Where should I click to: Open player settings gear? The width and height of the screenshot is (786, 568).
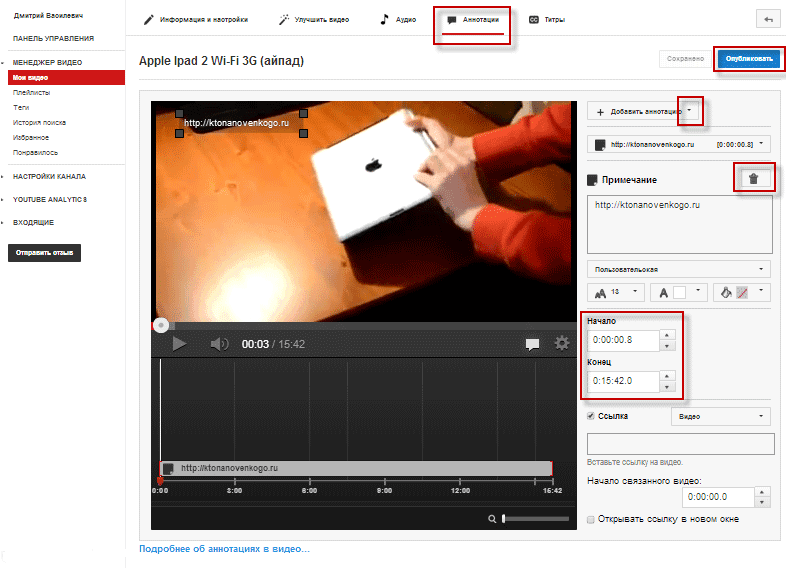click(561, 343)
